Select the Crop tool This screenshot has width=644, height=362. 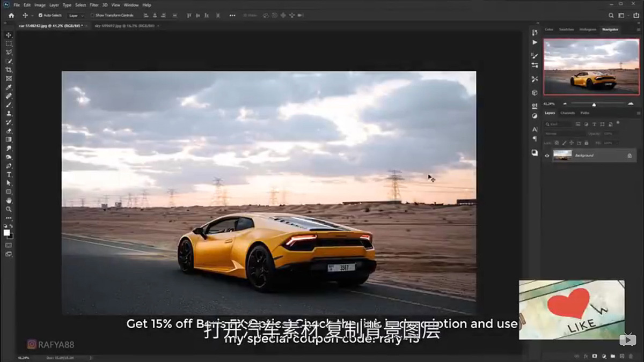click(x=8, y=70)
